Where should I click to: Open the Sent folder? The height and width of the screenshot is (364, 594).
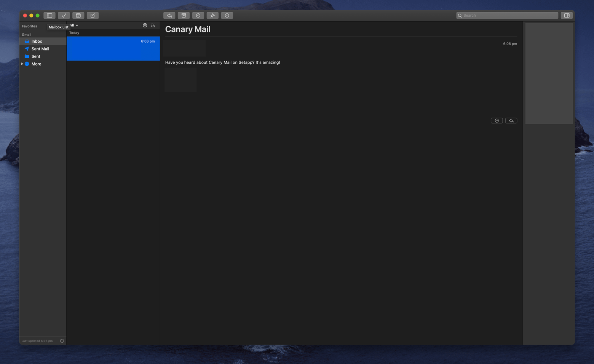pos(43,56)
